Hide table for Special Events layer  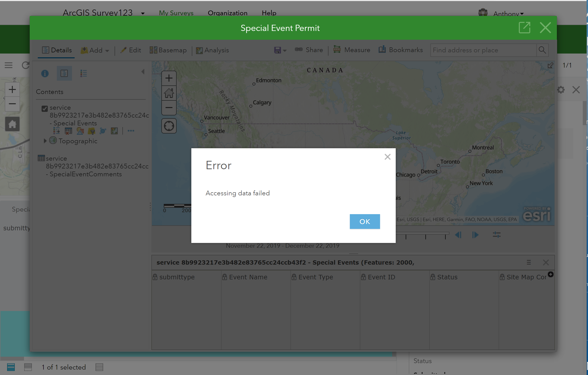[x=68, y=131]
